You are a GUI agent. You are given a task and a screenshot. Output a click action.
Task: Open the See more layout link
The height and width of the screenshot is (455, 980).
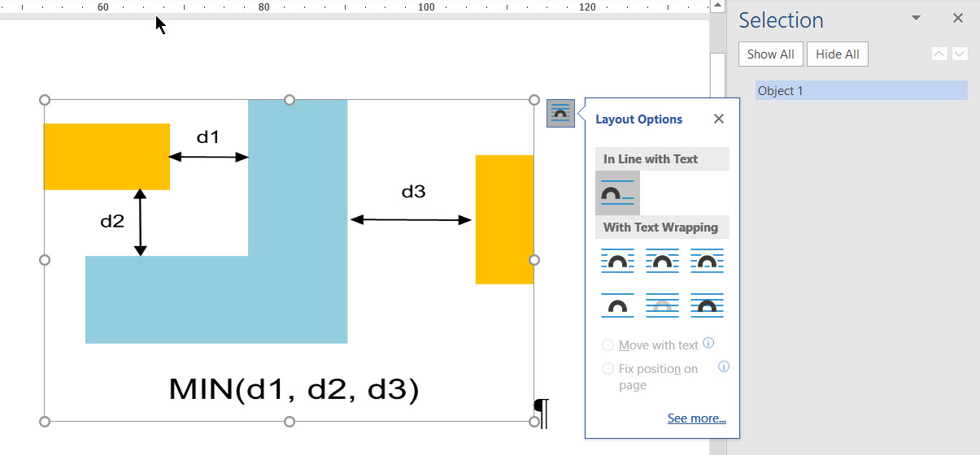coord(697,418)
